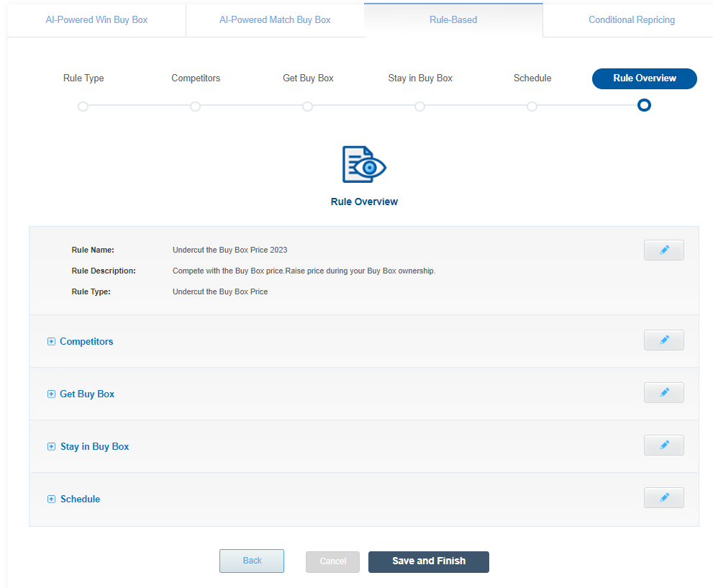
Task: Click the Rule Overview heading under the icon
Action: click(364, 202)
